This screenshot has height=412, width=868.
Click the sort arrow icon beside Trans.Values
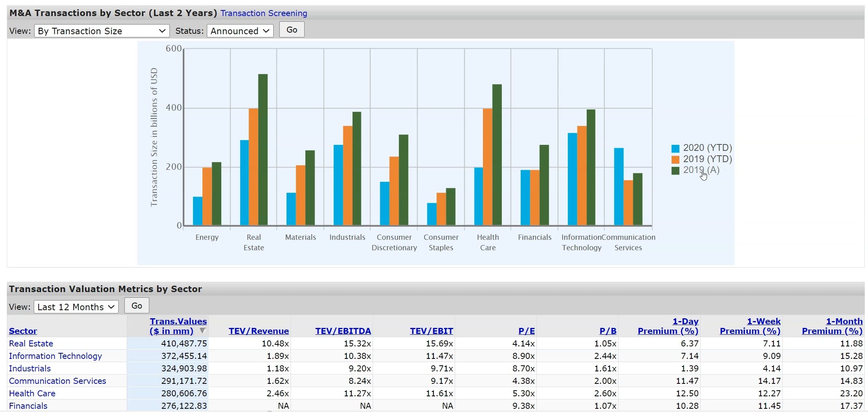point(202,331)
